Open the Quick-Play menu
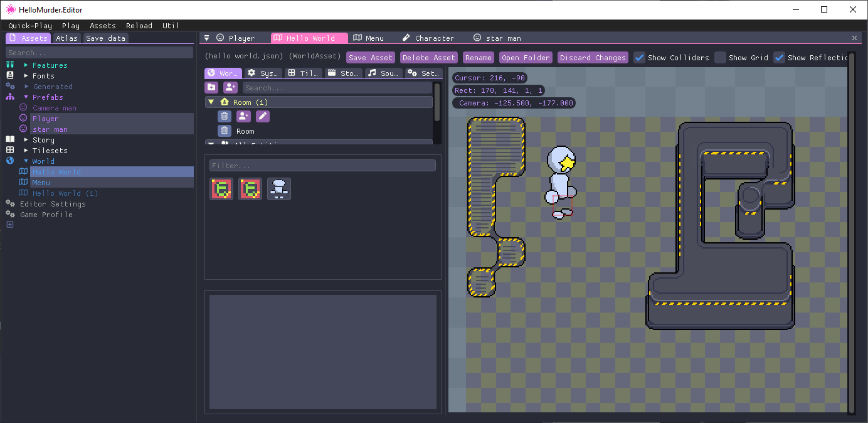This screenshot has height=423, width=868. pos(30,26)
